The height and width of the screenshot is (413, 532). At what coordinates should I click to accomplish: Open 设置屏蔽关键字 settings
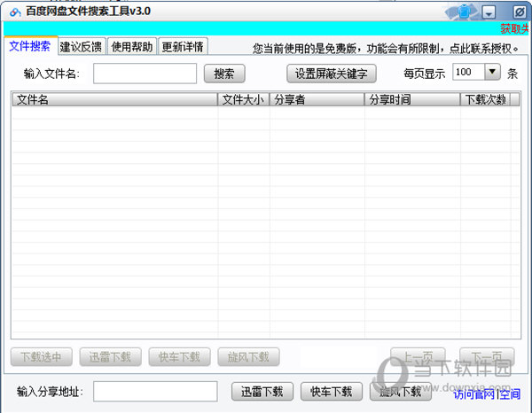pyautogui.click(x=332, y=74)
